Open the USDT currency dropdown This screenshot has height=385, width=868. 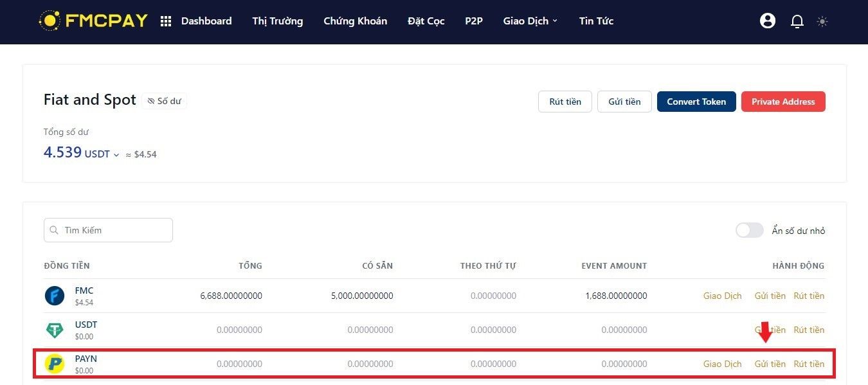(102, 154)
